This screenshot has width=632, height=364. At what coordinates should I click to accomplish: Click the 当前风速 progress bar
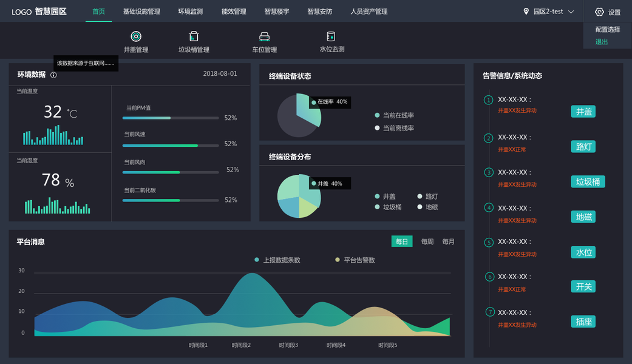point(171,146)
